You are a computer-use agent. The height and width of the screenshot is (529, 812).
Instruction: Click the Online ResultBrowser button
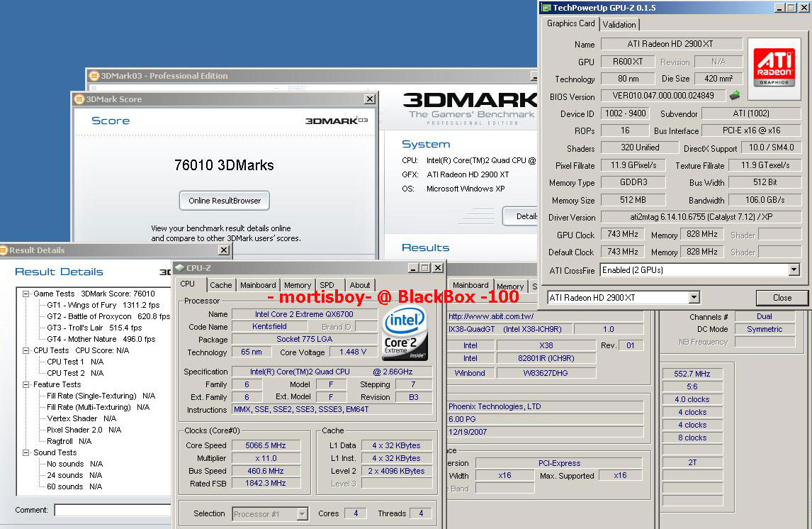pyautogui.click(x=224, y=201)
